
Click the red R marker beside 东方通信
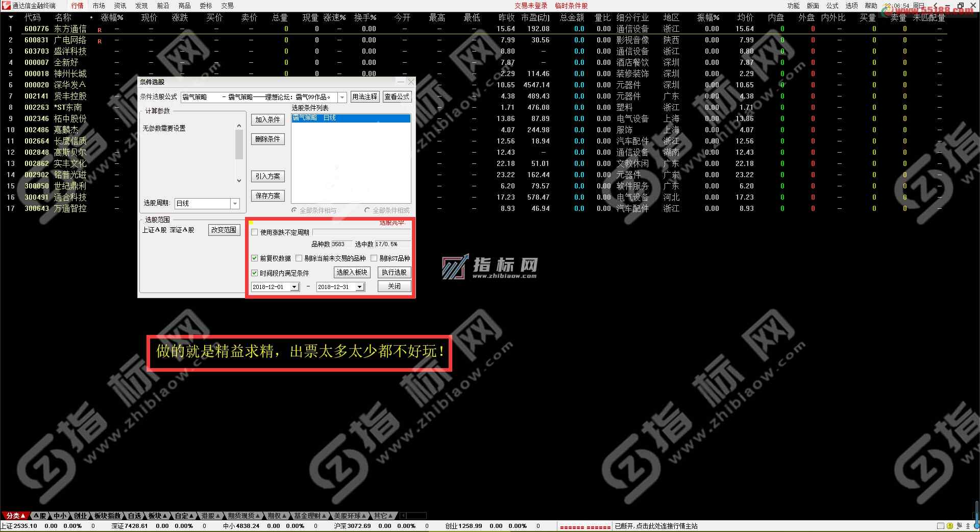pos(100,30)
